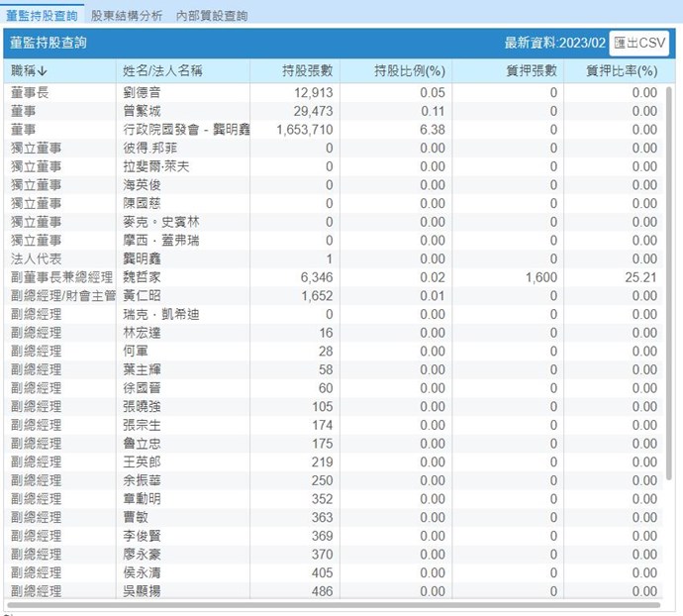
Task: Select the 行政院國發會 - 龔明鑫 row
Action: 186,130
